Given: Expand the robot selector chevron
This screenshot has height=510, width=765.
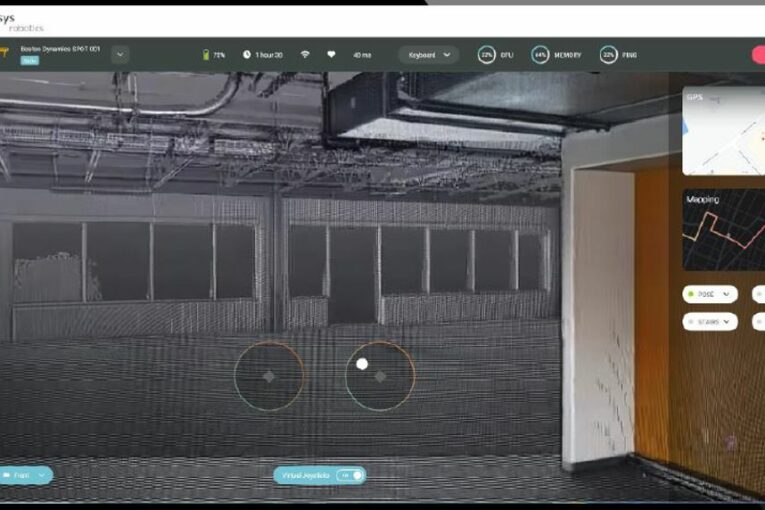Looking at the screenshot, I should 120,55.
